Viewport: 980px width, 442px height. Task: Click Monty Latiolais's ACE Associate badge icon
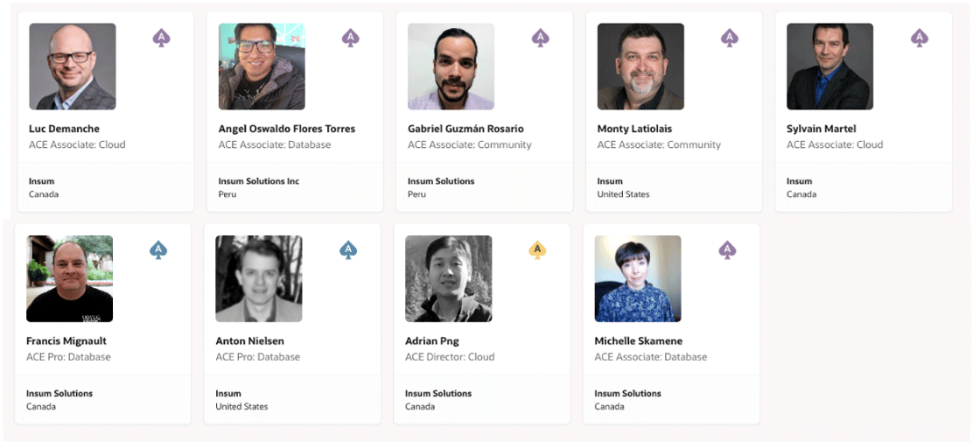tap(730, 38)
